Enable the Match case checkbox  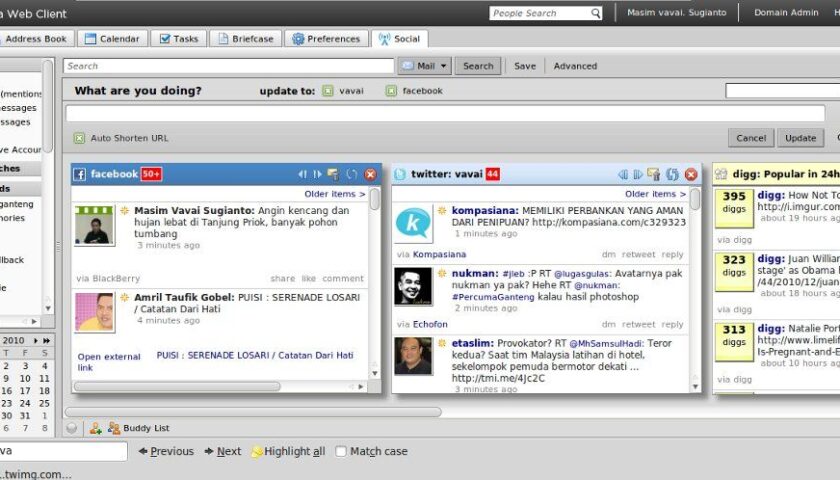341,451
